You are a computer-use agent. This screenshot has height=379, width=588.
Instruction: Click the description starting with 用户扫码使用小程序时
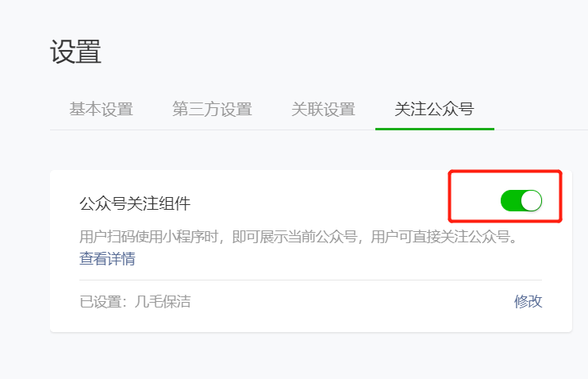tap(299, 237)
